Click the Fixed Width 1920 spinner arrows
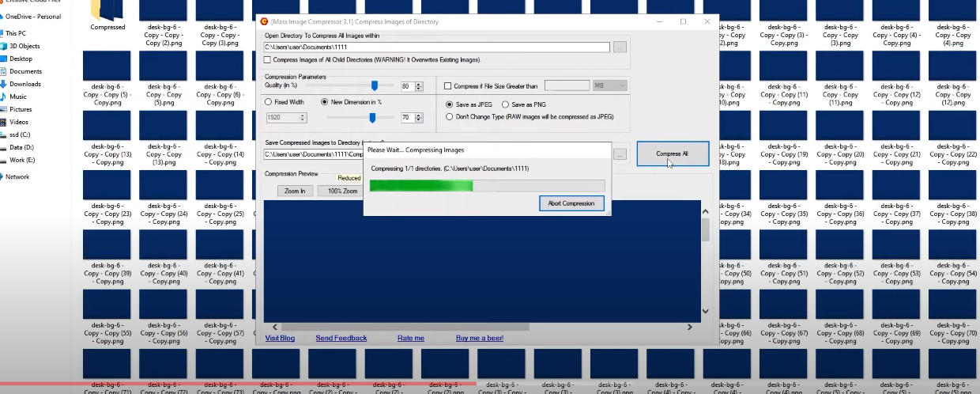Screen dimensions: 980x394 tap(302, 118)
